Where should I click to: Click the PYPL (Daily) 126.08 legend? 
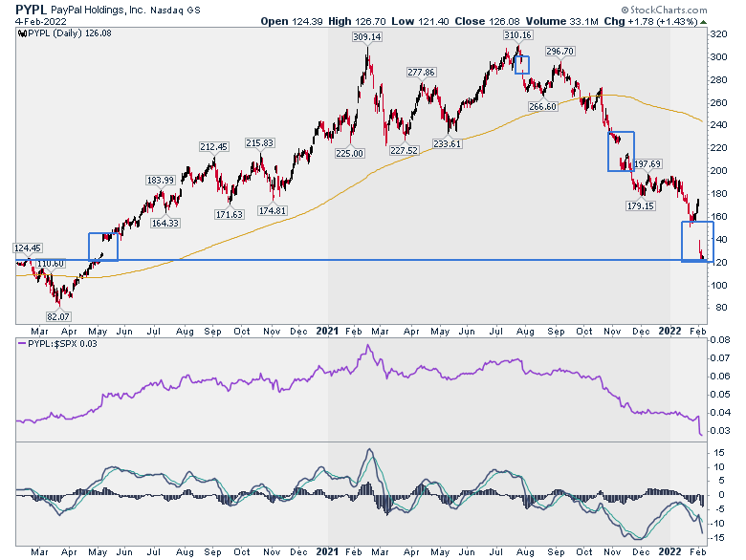click(70, 33)
